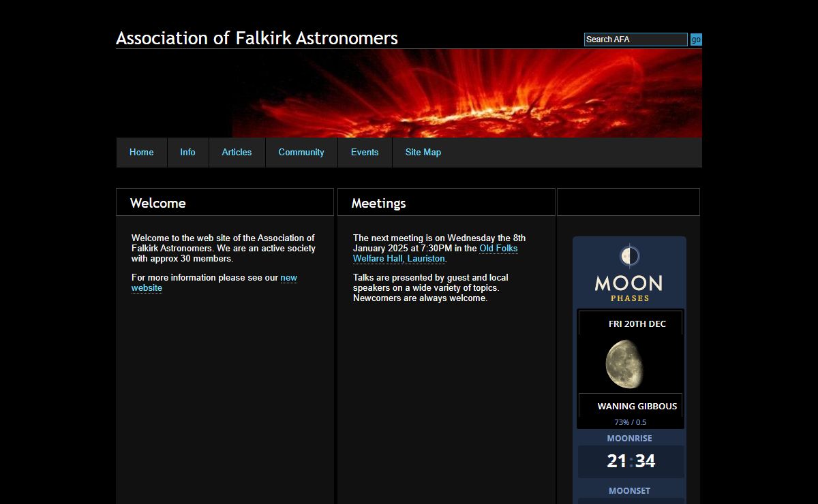The image size is (818, 504).
Task: Click the waning gibbous moon image
Action: pos(624,364)
